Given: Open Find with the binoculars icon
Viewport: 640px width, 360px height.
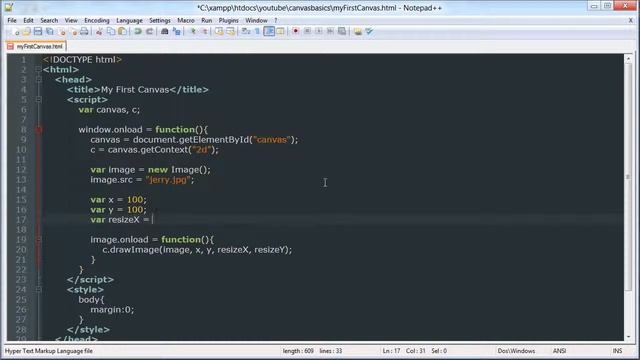Looking at the screenshot, I should (164, 31).
